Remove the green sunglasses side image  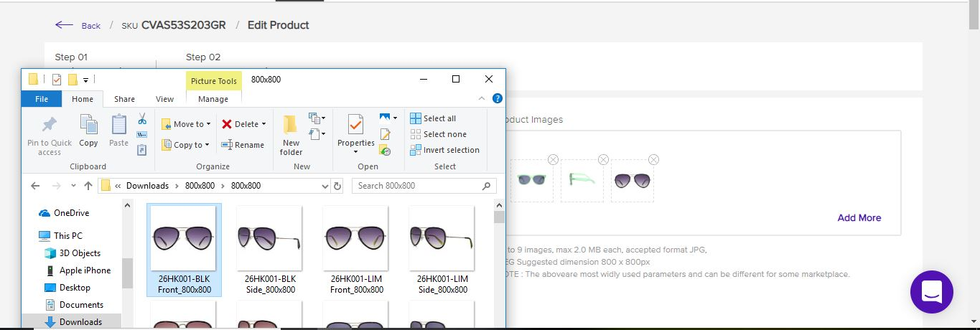tap(603, 159)
